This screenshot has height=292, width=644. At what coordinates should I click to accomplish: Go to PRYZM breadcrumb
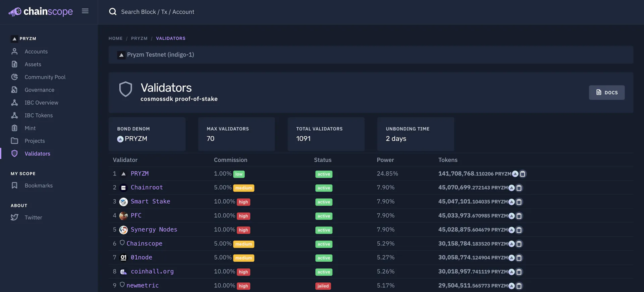[x=139, y=38]
